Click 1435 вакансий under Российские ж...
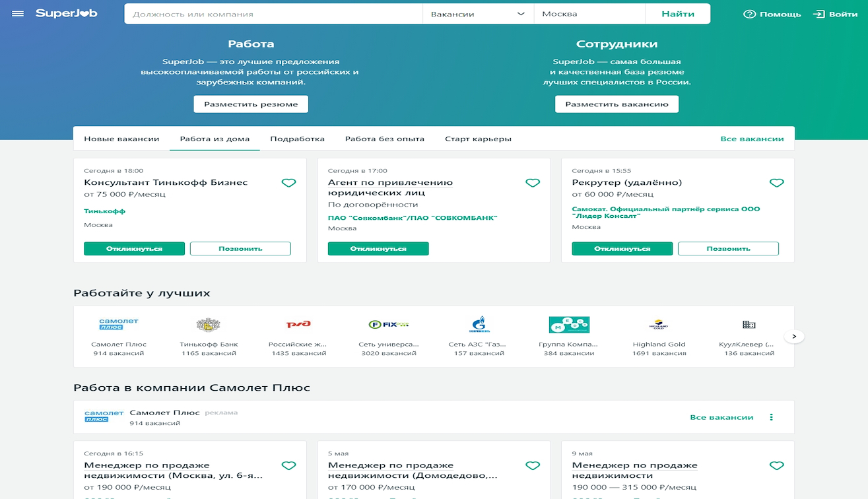This screenshot has width=868, height=499. pos(298,354)
